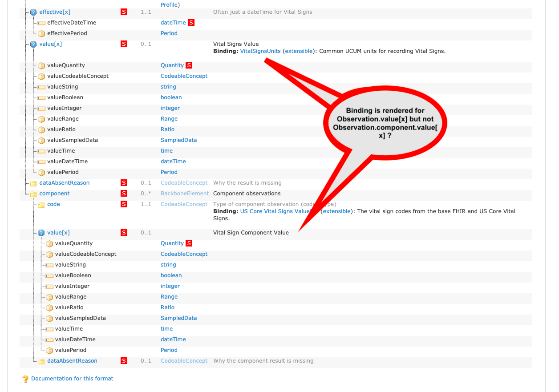This screenshot has width=559, height=392.
Task: Click the folder icon beside code
Action: pos(41,204)
